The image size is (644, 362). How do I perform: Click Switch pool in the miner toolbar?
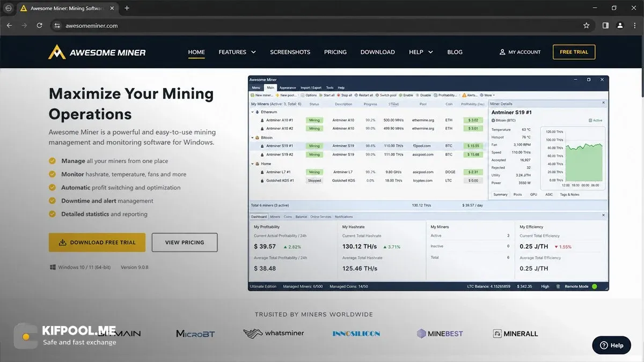[386, 95]
